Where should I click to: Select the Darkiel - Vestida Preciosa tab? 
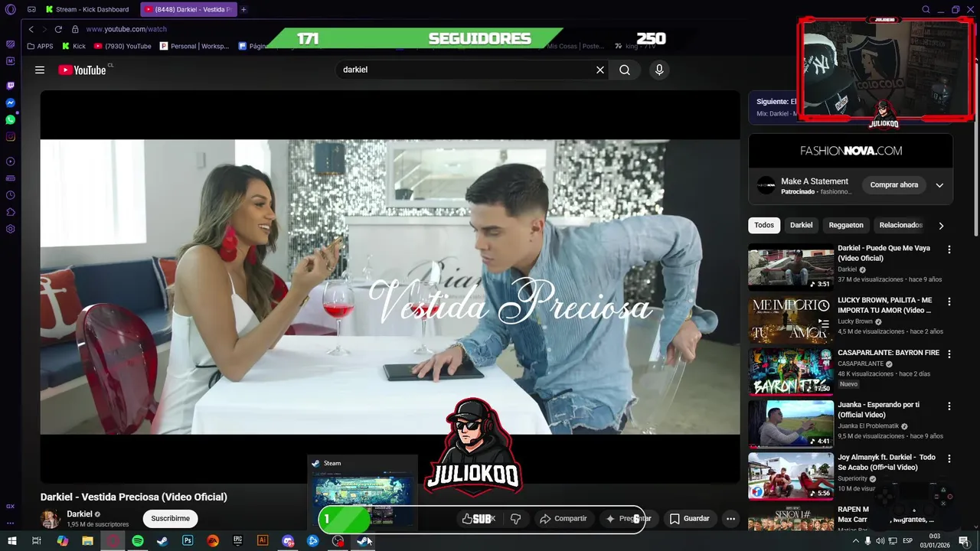(189, 9)
